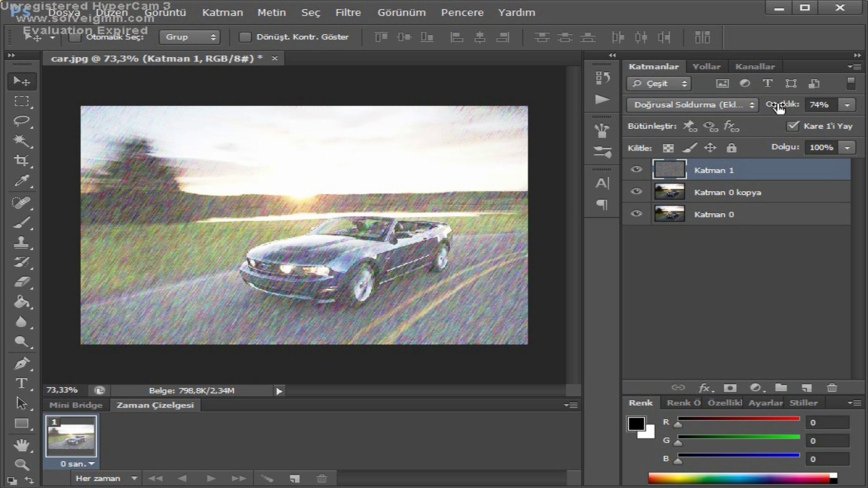Hide the Katman 1 layer
Image resolution: width=868 pixels, height=488 pixels.
[636, 169]
